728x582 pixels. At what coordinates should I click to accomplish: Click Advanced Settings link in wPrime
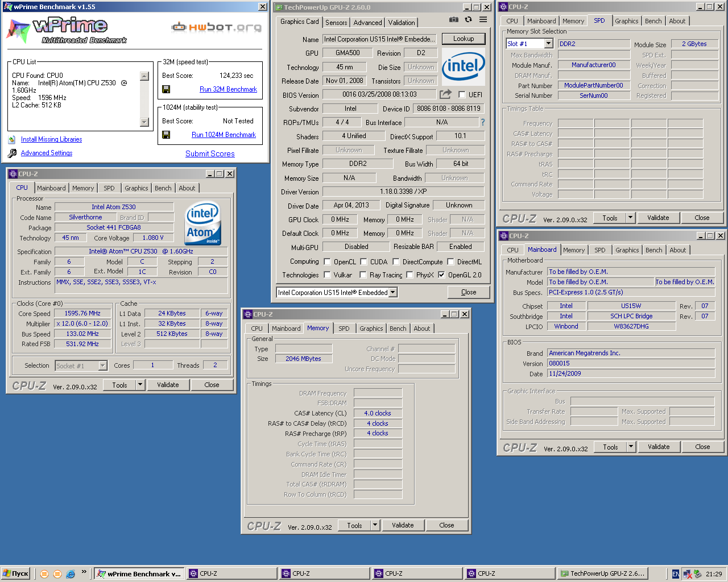(x=47, y=153)
